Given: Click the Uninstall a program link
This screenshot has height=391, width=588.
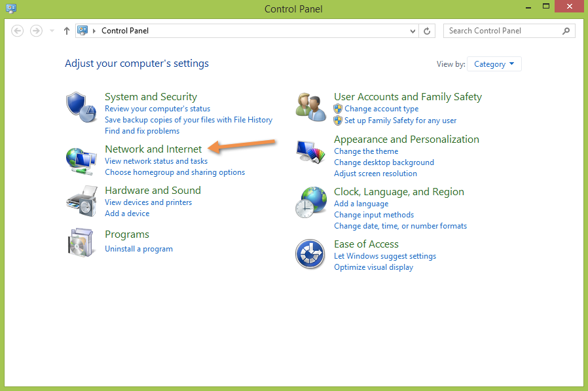Looking at the screenshot, I should coord(139,249).
